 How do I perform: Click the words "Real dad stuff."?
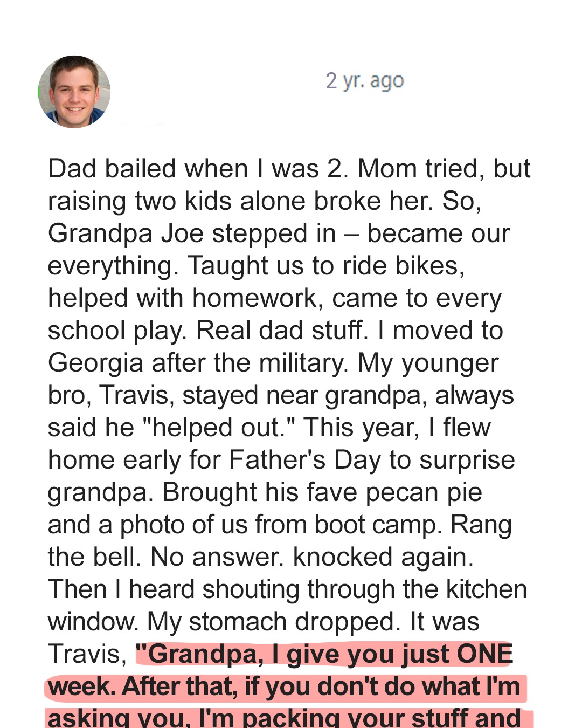(x=281, y=331)
